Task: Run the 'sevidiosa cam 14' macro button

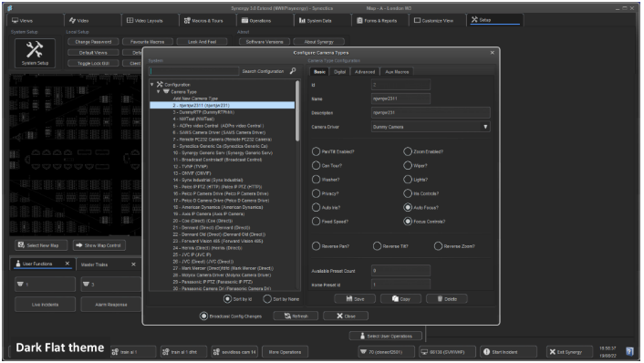Action: 235,352
